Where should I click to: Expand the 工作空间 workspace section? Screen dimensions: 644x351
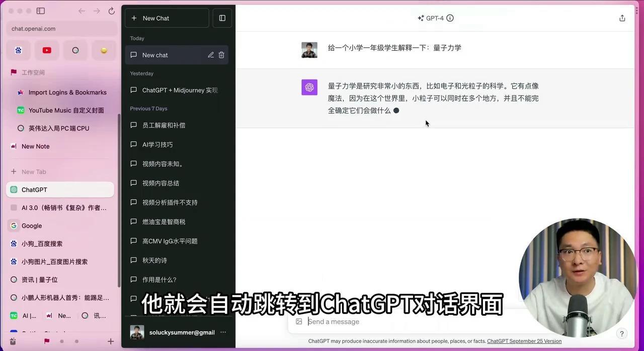pos(33,72)
